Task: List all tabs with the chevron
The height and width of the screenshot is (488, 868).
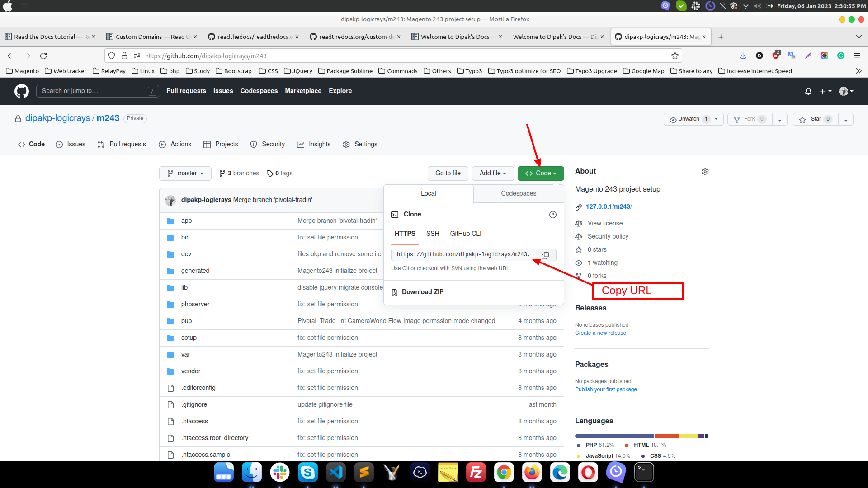Action: tap(859, 37)
